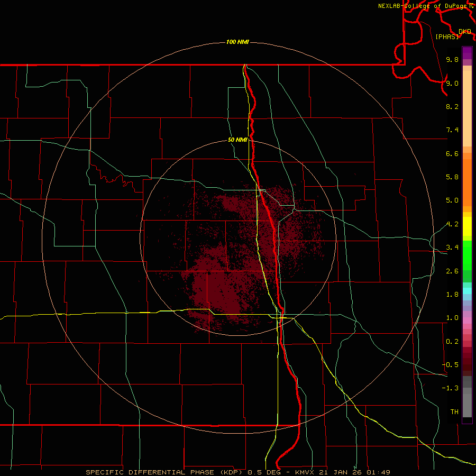Click the 9.0 colorbar value label
The image size is (476, 476).
452,83
